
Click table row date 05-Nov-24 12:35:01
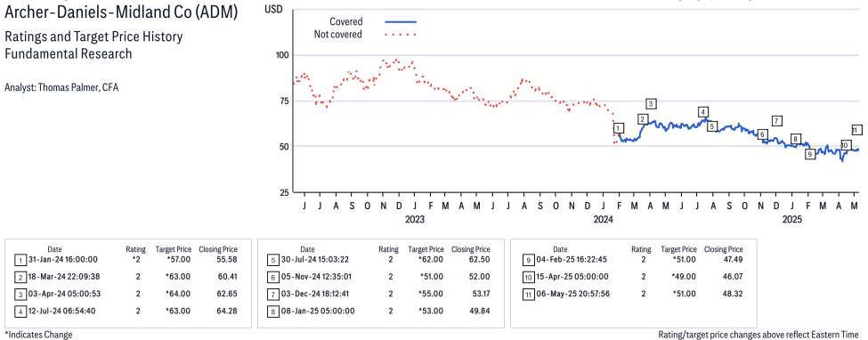pyautogui.click(x=316, y=276)
